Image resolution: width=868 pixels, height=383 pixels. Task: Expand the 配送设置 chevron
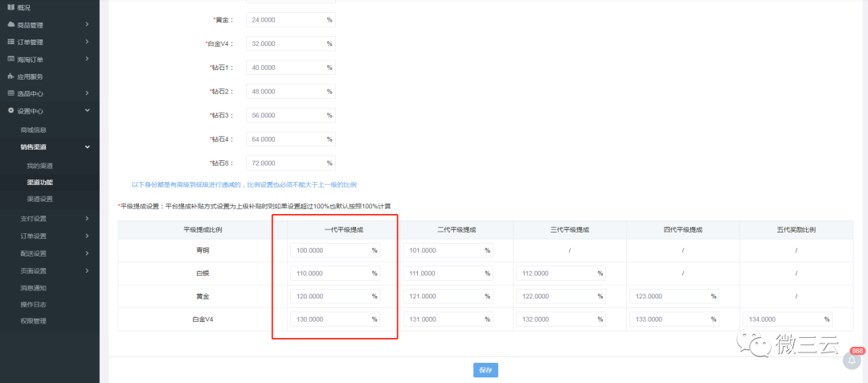[88, 253]
